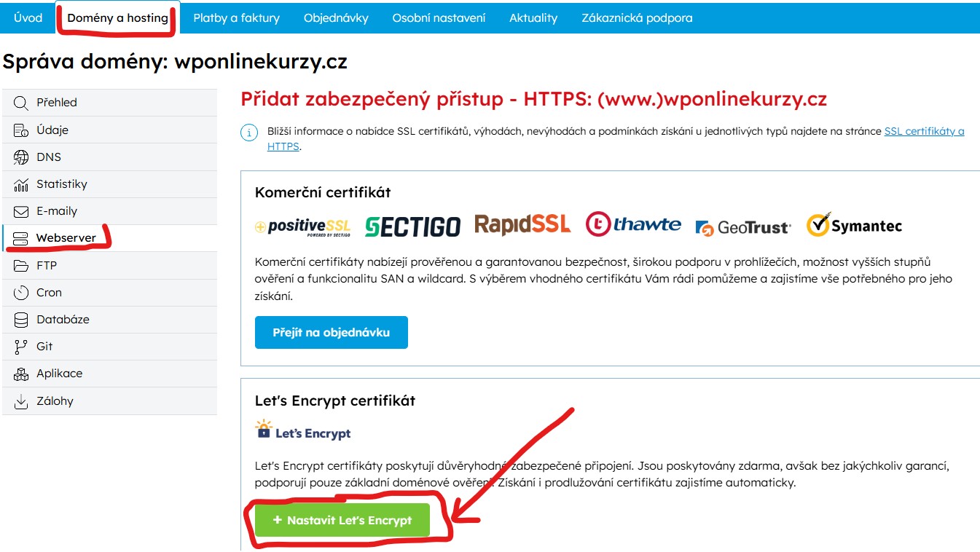The image size is (980, 552).
Task: Click the Aplikace cubes icon
Action: (x=21, y=374)
